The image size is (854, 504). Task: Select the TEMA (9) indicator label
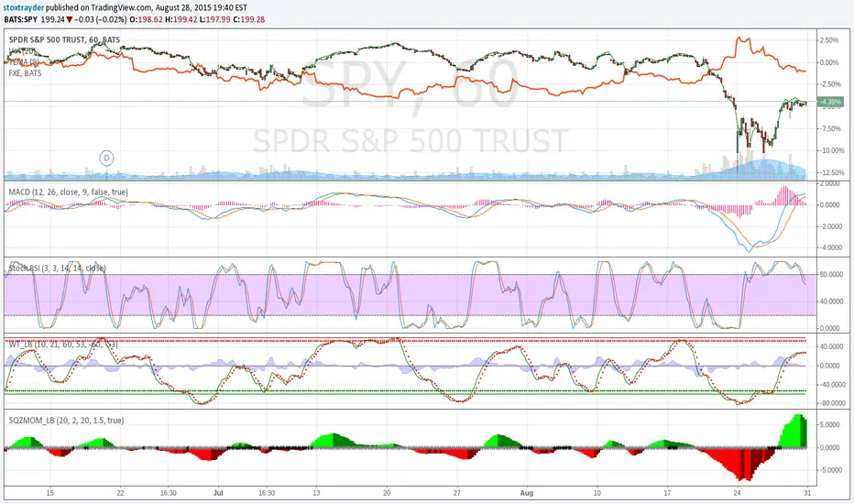pos(24,62)
